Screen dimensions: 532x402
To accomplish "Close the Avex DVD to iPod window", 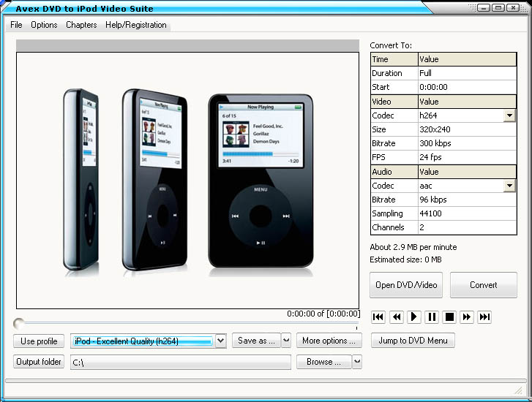I will (x=513, y=7).
